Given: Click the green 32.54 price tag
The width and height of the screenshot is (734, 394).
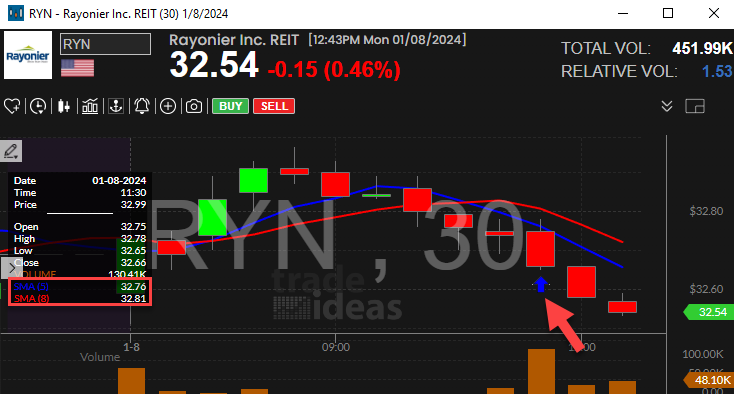Looking at the screenshot, I should [x=708, y=312].
